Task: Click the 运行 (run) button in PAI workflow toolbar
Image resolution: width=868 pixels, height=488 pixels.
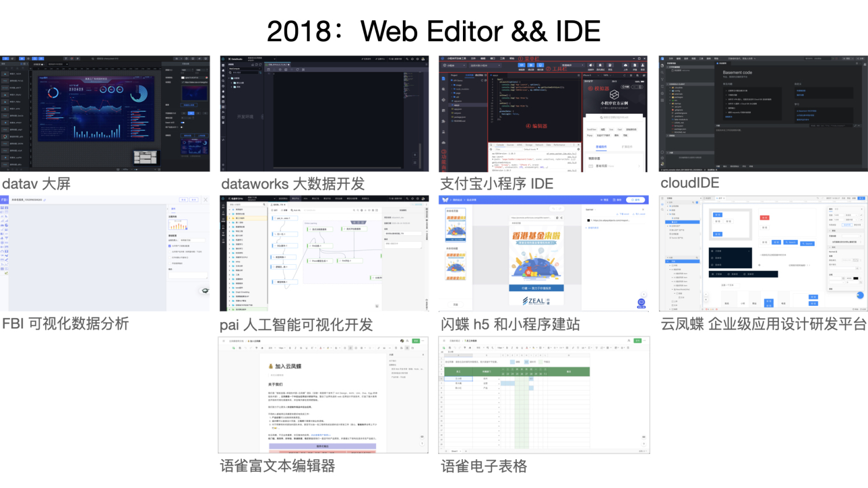Action: [273, 210]
